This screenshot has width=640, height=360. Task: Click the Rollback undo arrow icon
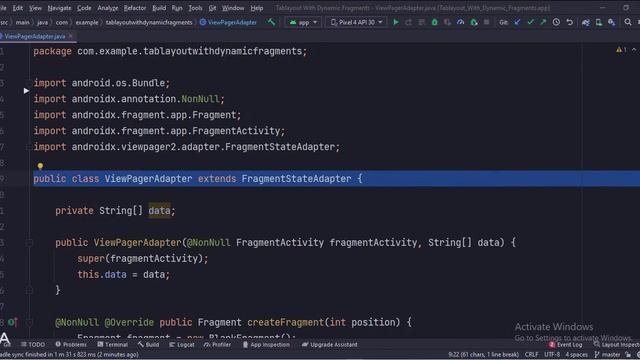(x=569, y=22)
